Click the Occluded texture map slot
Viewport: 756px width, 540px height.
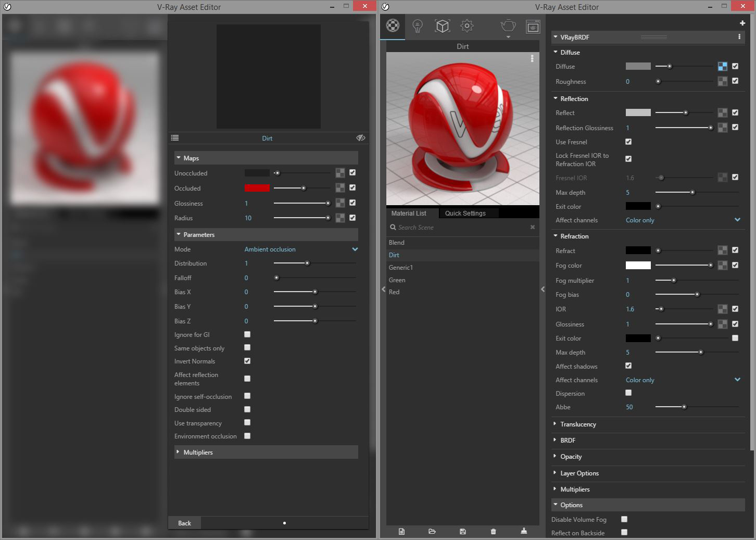click(340, 188)
